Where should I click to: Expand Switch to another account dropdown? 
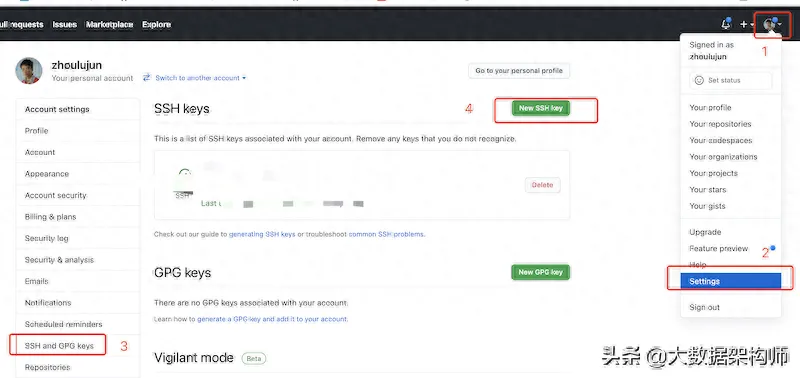(201, 78)
